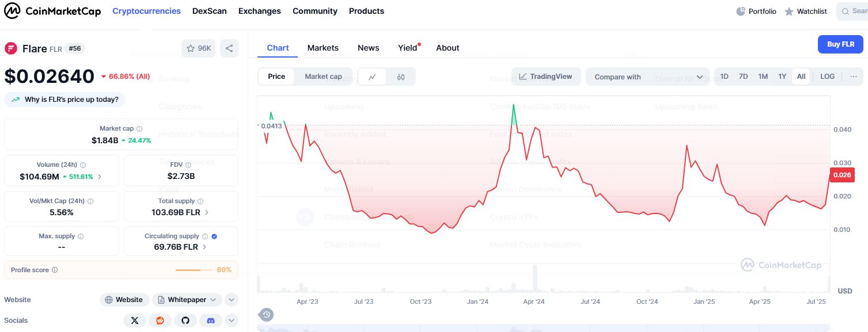Click the search magnifier icon

(x=846, y=12)
